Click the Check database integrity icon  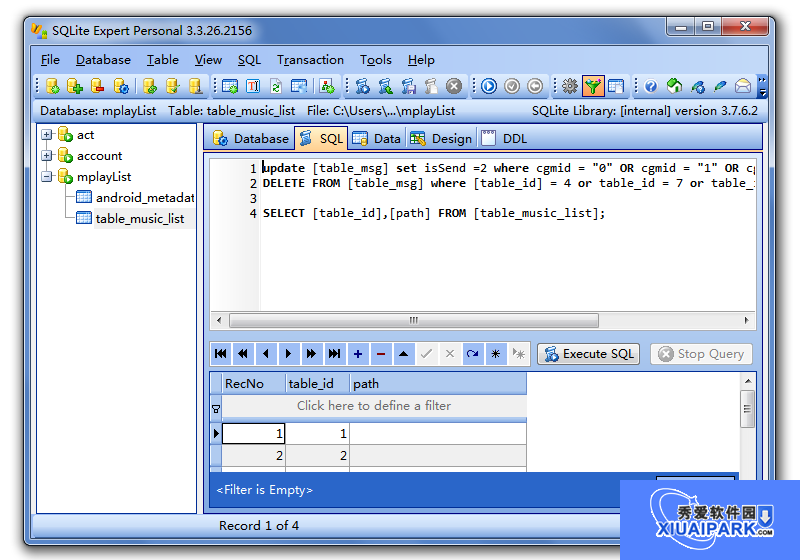click(x=172, y=86)
